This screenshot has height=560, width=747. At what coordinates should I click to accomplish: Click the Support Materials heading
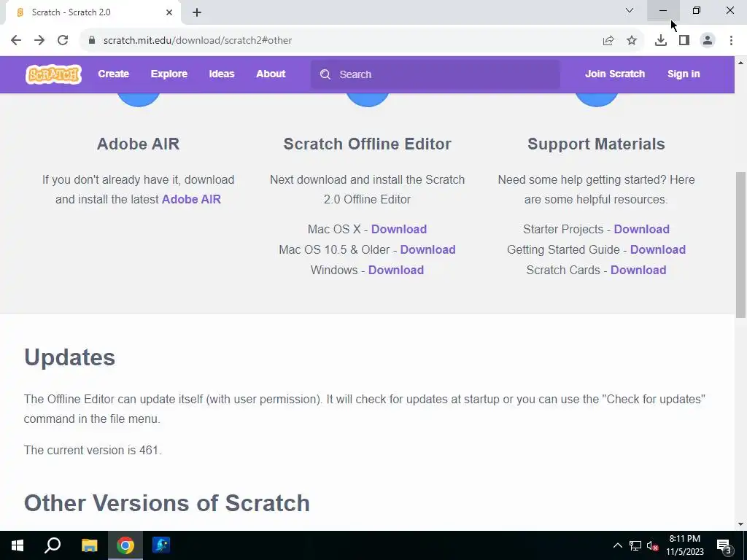point(596,144)
